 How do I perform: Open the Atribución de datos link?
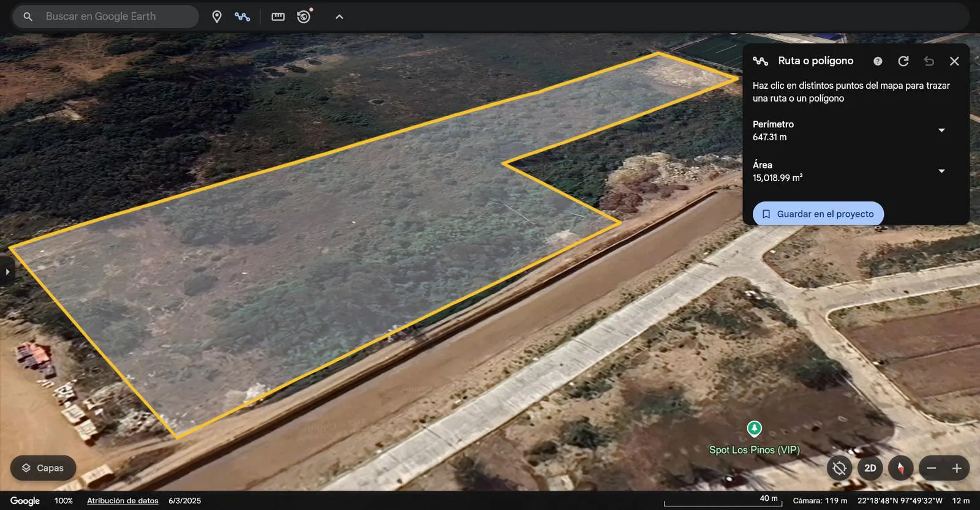pos(123,501)
